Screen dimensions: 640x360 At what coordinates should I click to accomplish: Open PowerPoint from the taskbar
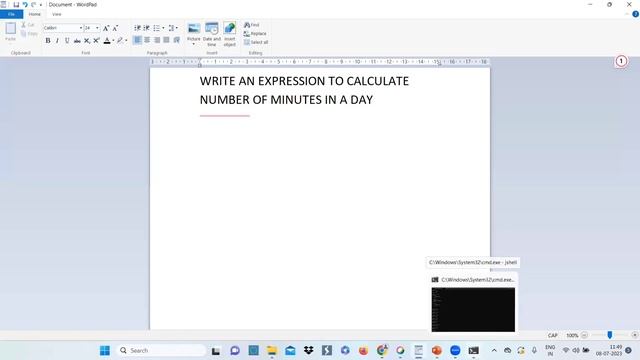[437, 350]
